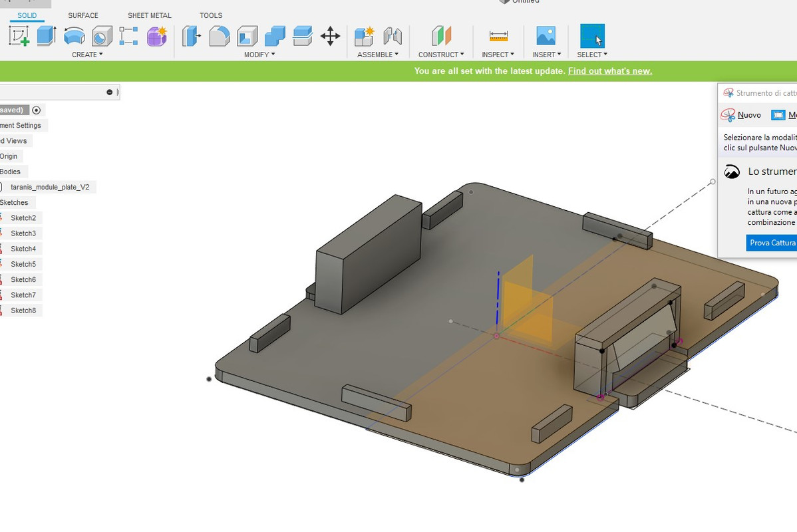Create a New Component
The height and width of the screenshot is (532, 797).
365,36
